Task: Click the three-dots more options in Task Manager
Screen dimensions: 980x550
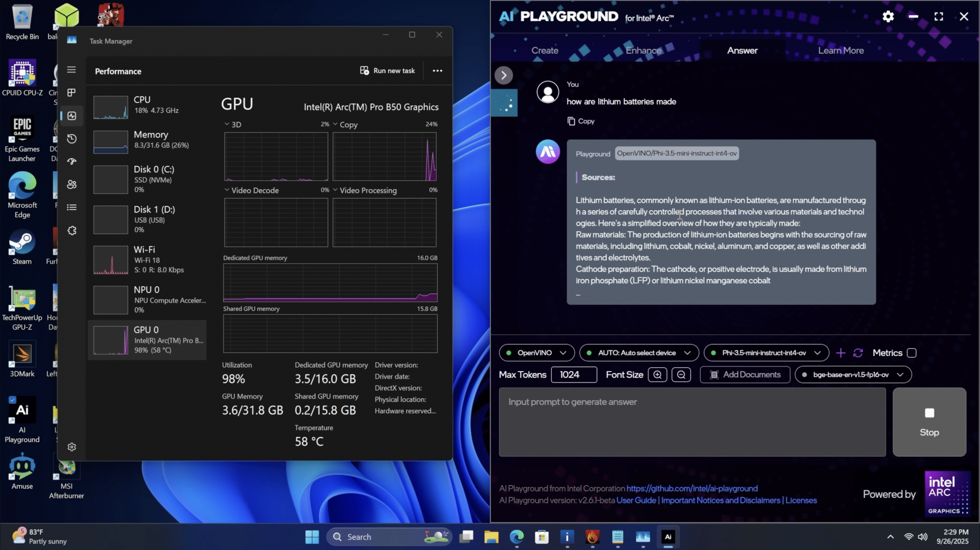Action: pos(437,71)
